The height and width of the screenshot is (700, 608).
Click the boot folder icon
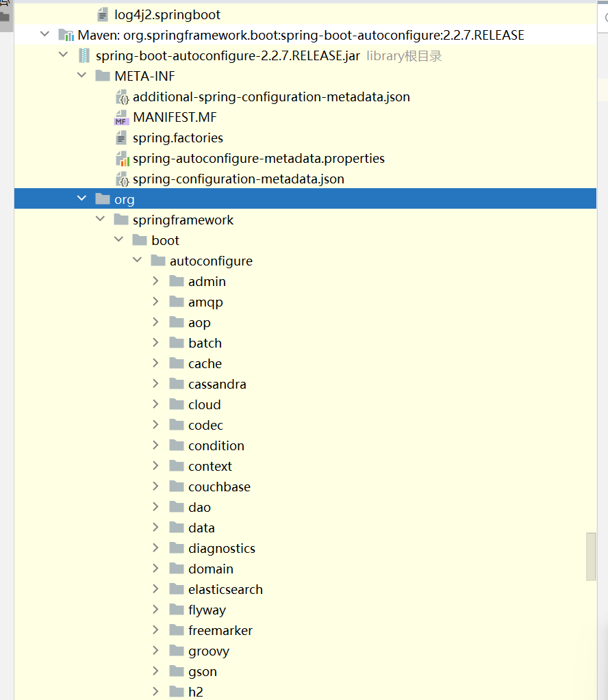click(x=140, y=239)
